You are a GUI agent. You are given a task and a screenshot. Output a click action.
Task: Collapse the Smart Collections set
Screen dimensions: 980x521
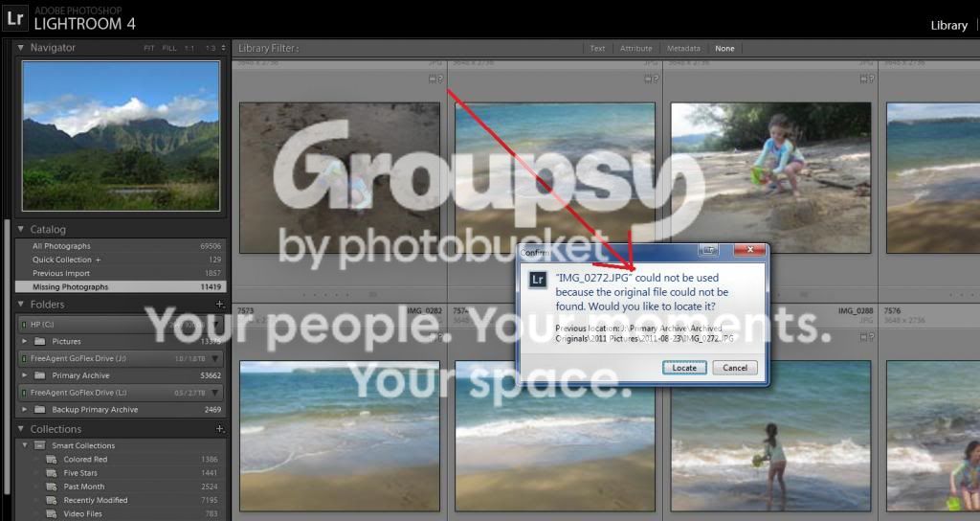[25, 445]
